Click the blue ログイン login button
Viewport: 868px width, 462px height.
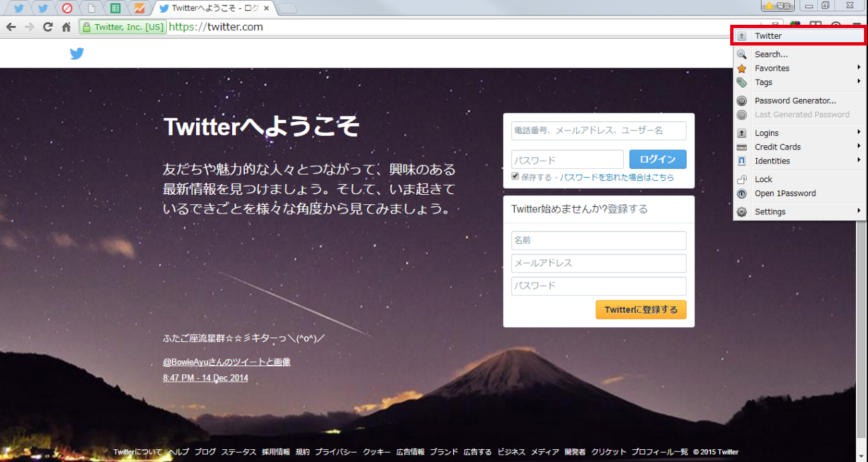(x=658, y=159)
